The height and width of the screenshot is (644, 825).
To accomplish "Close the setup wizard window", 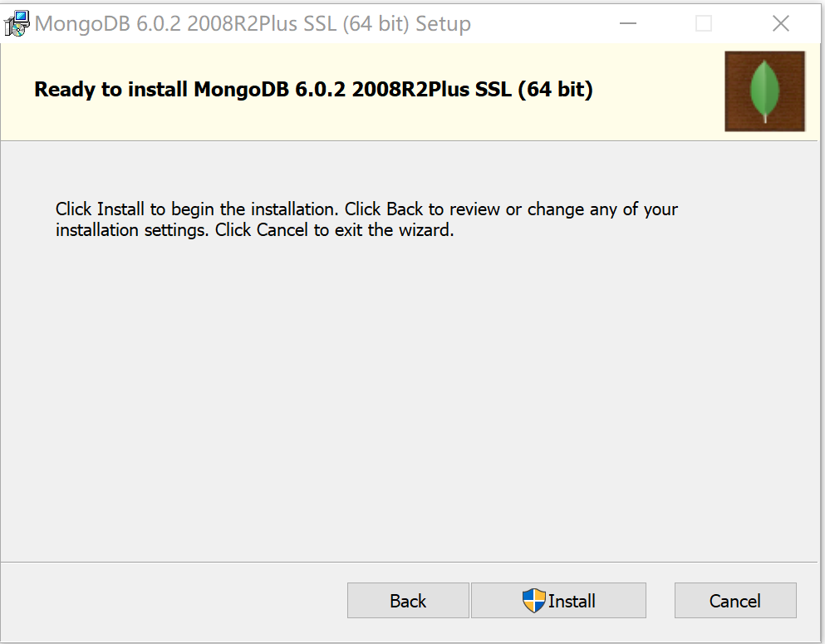I will (x=780, y=23).
